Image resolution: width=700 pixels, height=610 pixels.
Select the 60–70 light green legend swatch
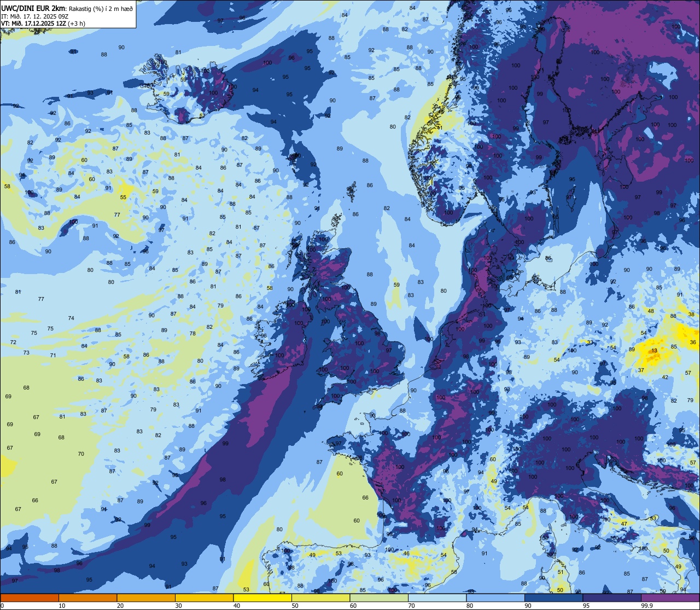[379, 597]
